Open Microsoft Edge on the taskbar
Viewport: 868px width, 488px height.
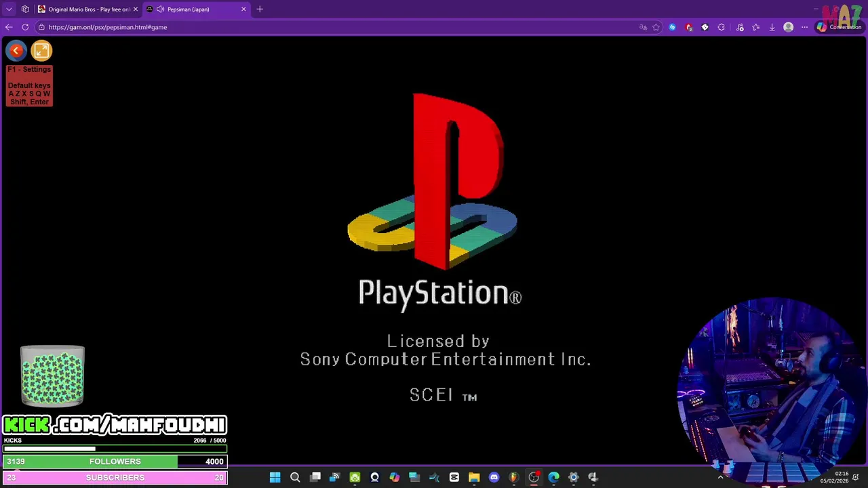pos(553,478)
